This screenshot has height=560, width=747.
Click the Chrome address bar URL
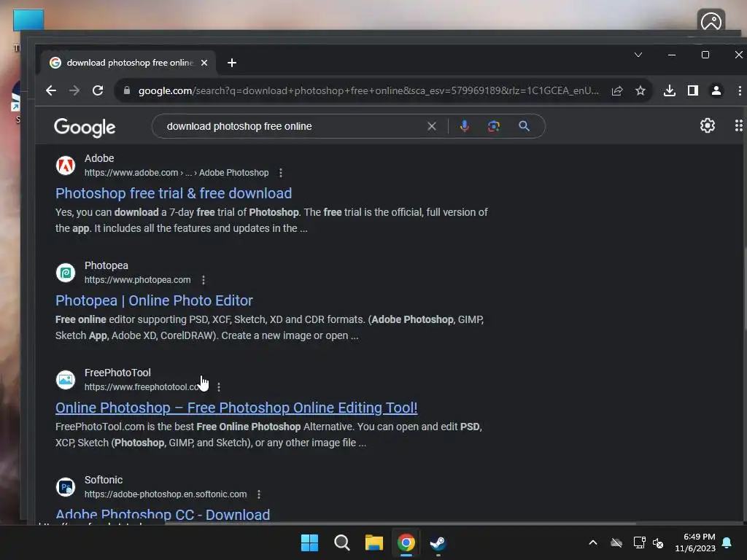coord(368,90)
